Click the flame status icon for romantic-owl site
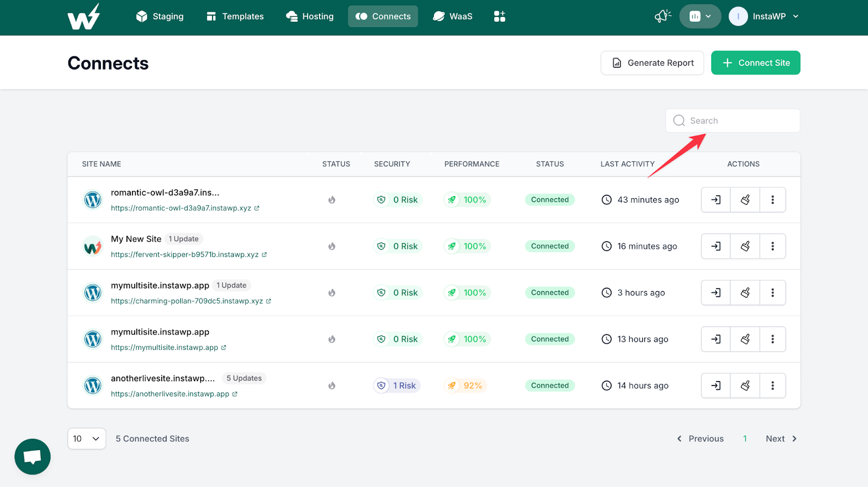 332,200
